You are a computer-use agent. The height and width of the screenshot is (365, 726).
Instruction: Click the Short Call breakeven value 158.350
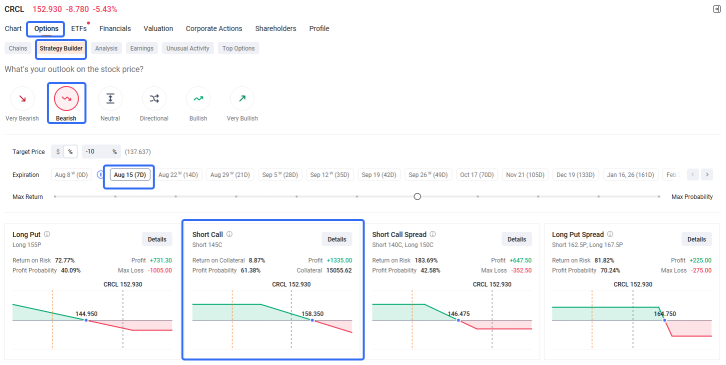tap(313, 314)
